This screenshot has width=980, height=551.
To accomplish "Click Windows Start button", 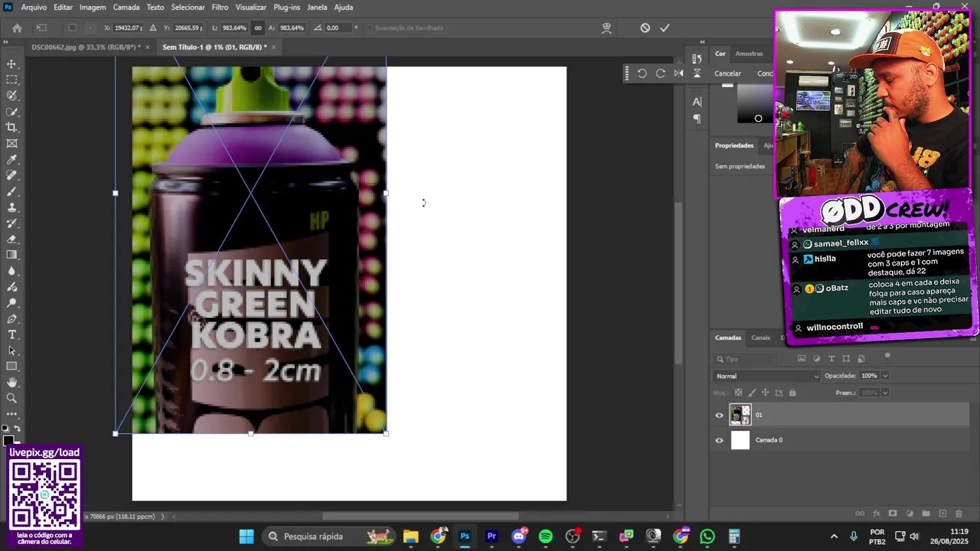I will (x=246, y=536).
